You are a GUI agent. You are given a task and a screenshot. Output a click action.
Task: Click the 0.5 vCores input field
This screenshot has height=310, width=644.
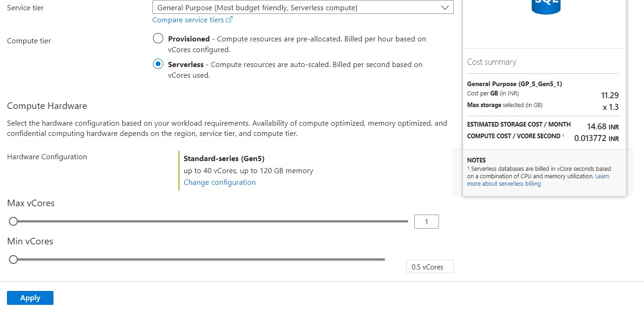(430, 266)
